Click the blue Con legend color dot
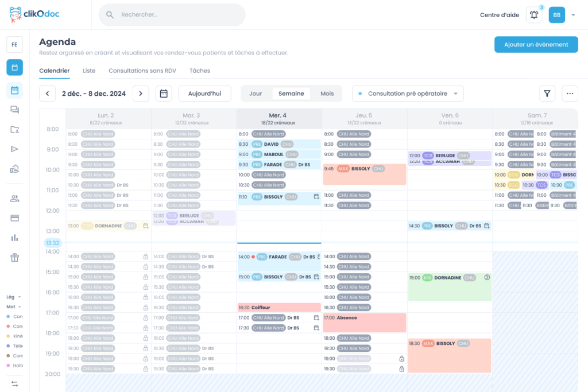 [x=8, y=316]
